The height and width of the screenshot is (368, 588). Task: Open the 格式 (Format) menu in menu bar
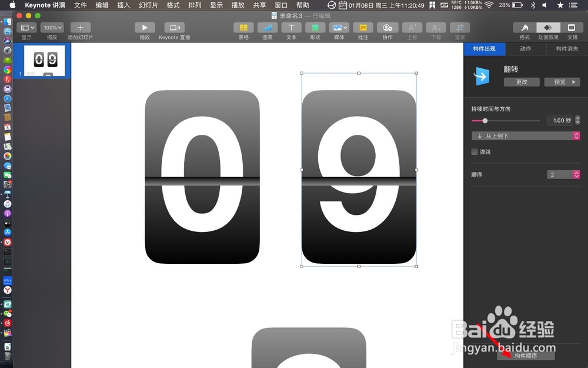tap(173, 5)
